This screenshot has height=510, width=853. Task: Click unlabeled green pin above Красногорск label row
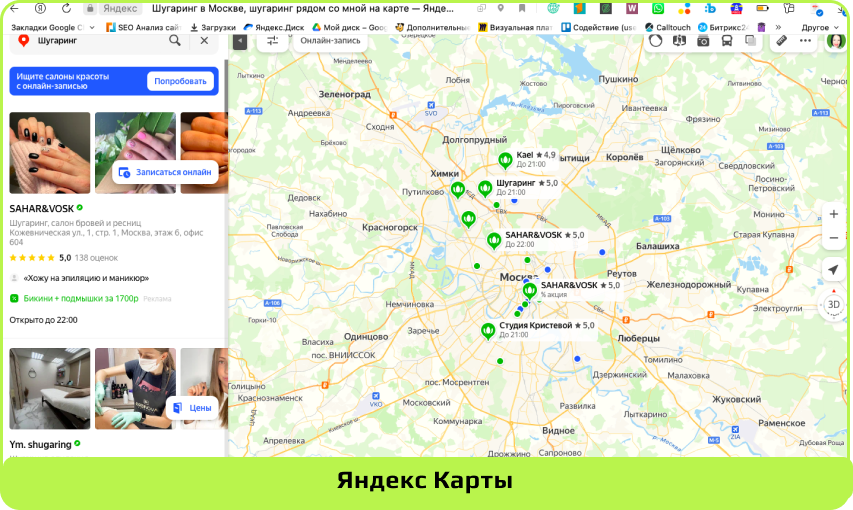[468, 219]
